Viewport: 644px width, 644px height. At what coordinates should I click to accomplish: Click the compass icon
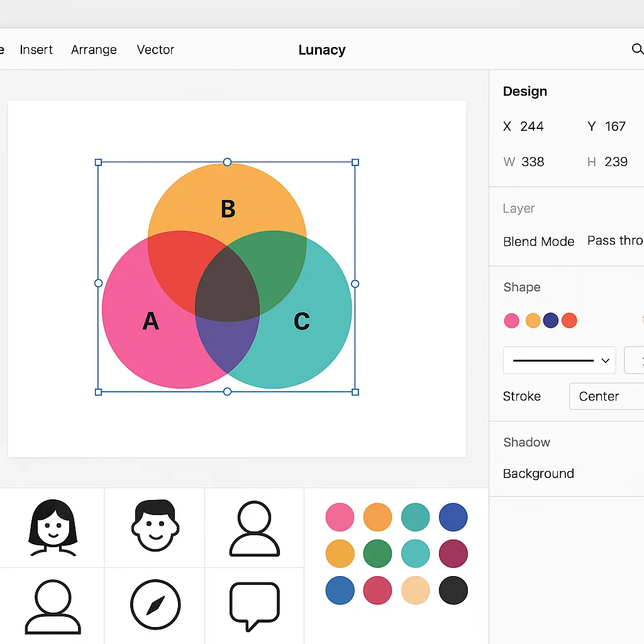pyautogui.click(x=153, y=606)
